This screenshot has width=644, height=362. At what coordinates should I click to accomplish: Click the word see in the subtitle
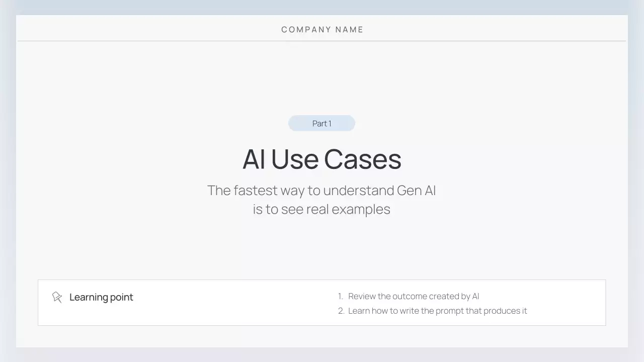point(292,209)
